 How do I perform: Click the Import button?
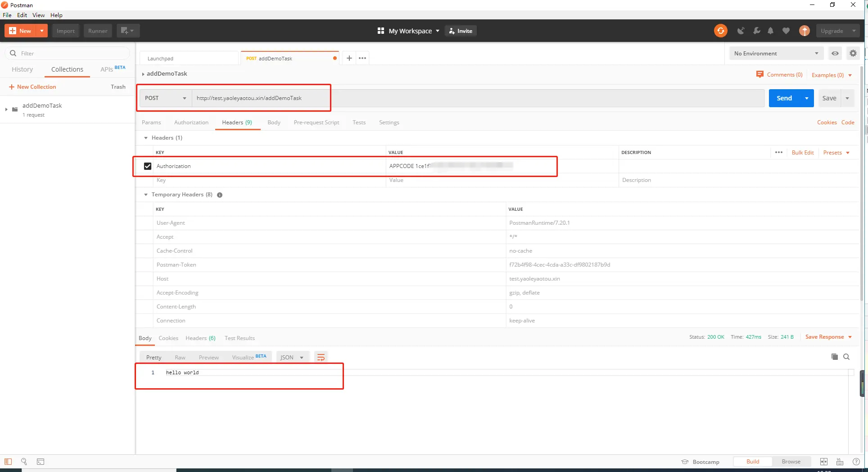pos(66,31)
